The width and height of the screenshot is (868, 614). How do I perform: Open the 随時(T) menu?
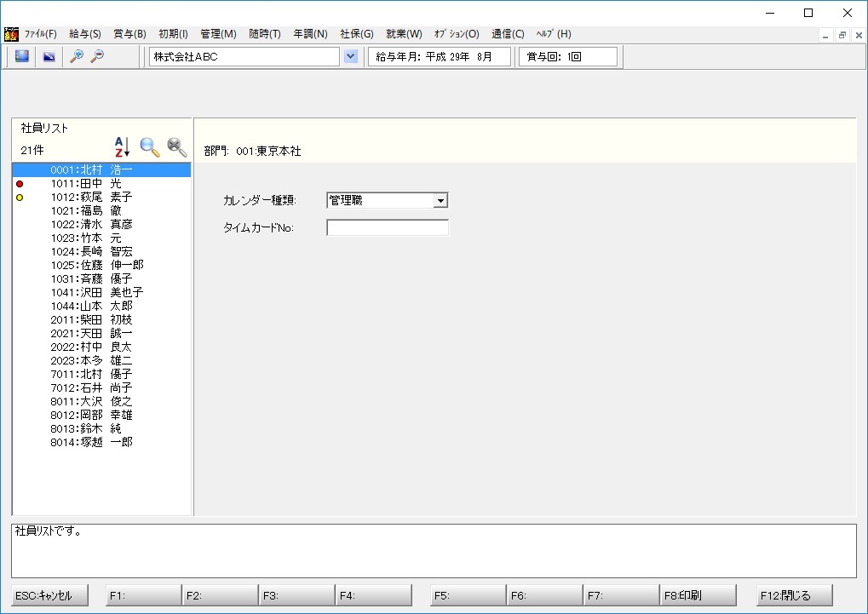pyautogui.click(x=265, y=34)
